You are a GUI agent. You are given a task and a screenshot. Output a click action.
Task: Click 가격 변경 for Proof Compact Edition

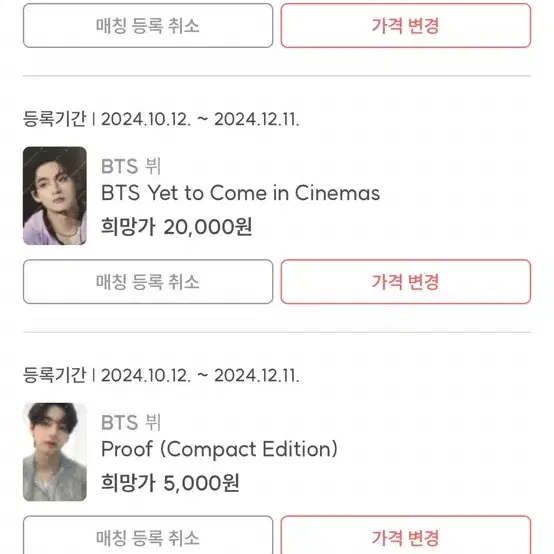tap(406, 535)
